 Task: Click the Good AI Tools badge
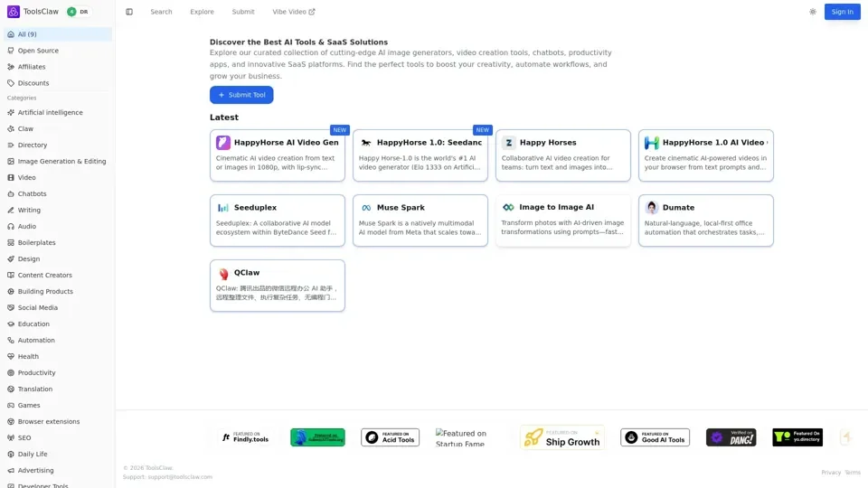(655, 437)
